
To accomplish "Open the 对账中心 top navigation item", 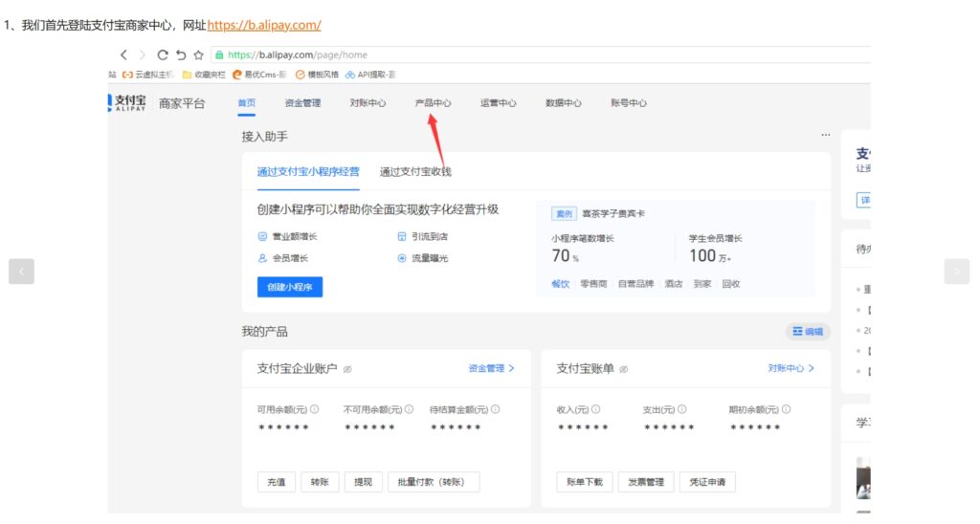I will (x=367, y=103).
